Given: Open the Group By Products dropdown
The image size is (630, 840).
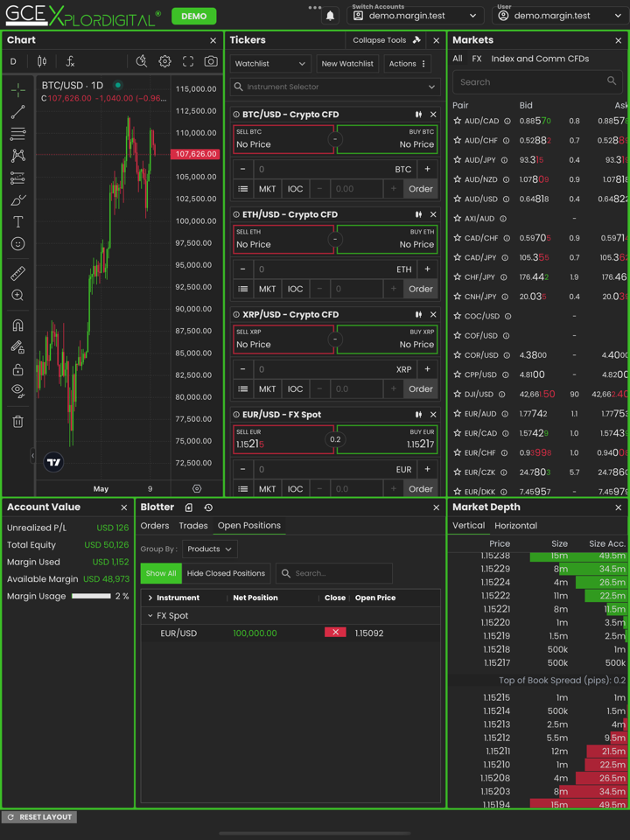Looking at the screenshot, I should (210, 549).
